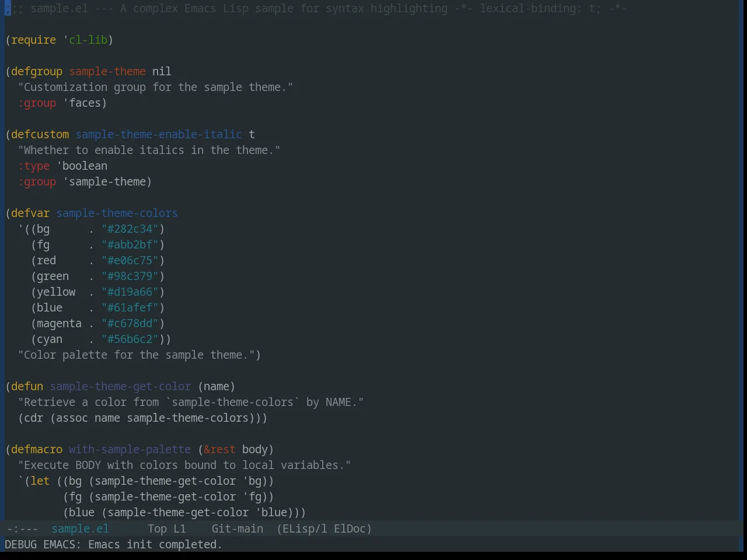Click the sample.el buffer name in mode line
The image size is (747, 560).
tap(80, 528)
